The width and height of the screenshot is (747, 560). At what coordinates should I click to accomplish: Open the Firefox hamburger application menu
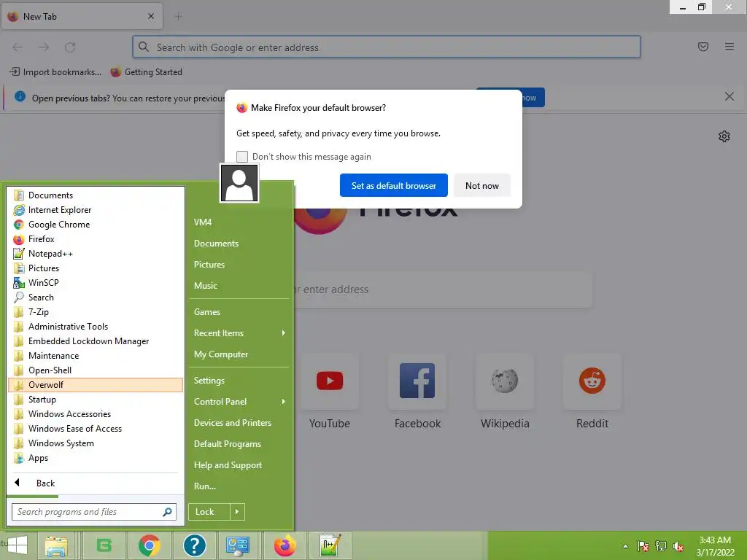(729, 47)
